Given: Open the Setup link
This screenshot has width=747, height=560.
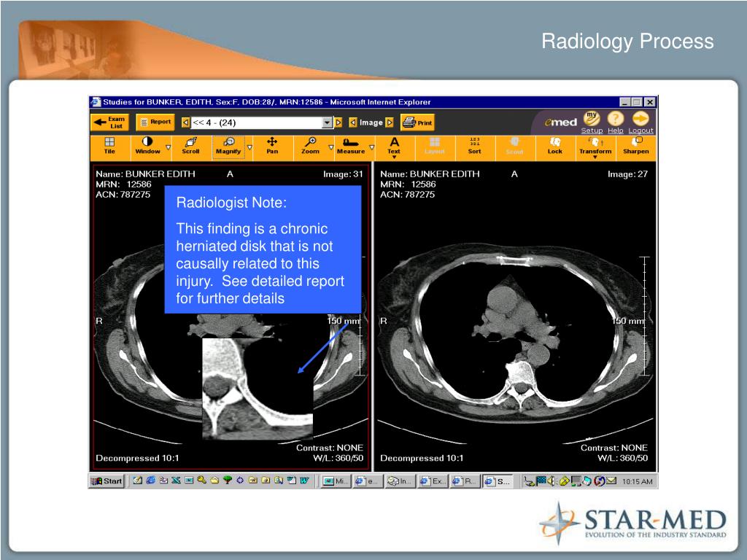Looking at the screenshot, I should pyautogui.click(x=592, y=131).
